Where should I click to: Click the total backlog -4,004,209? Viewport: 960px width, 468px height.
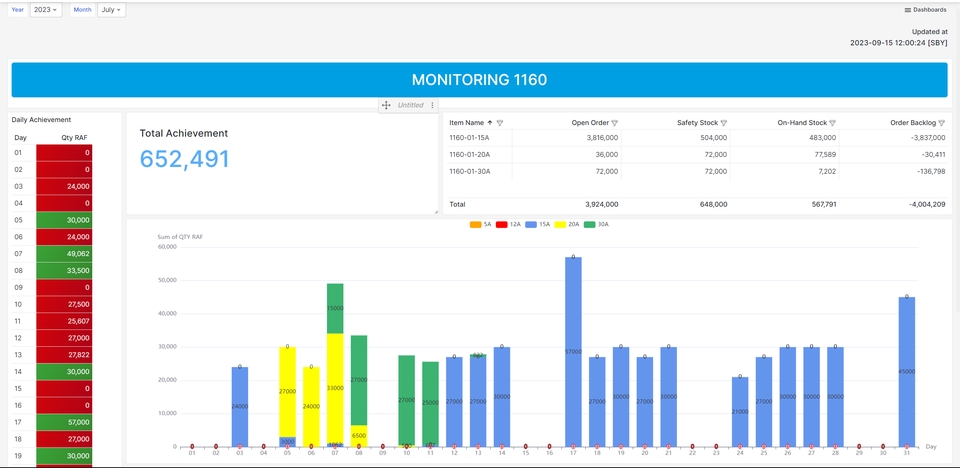pos(927,204)
